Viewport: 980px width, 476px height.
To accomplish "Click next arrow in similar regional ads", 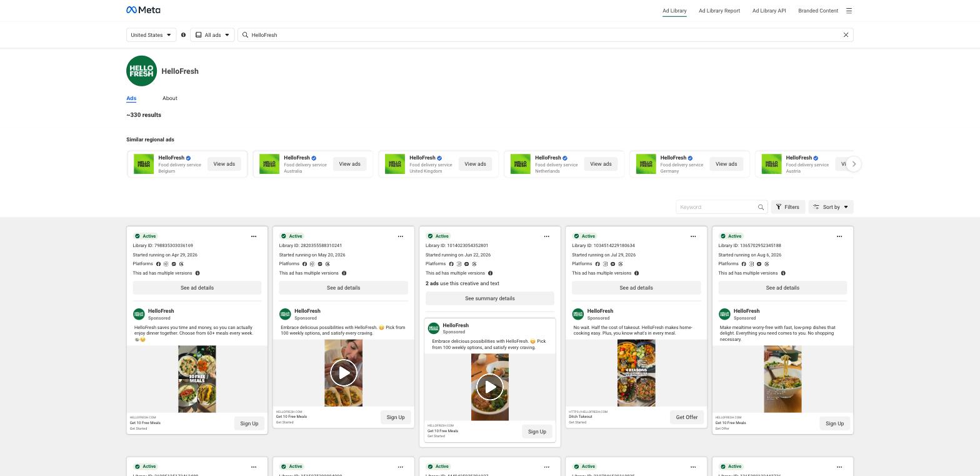I will point(853,164).
